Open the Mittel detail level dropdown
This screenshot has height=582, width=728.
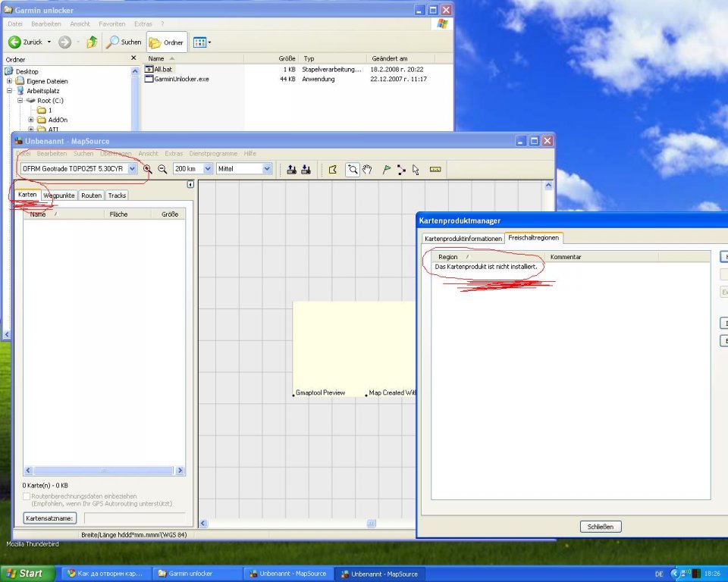point(267,169)
